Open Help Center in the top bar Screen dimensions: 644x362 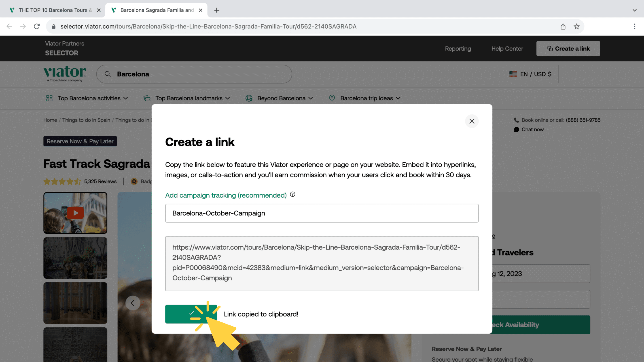click(507, 48)
